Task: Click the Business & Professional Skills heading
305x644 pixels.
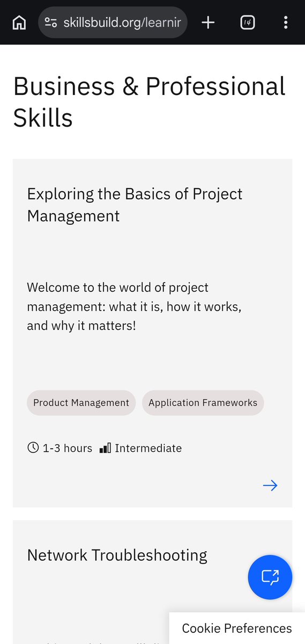Action: [x=149, y=102]
